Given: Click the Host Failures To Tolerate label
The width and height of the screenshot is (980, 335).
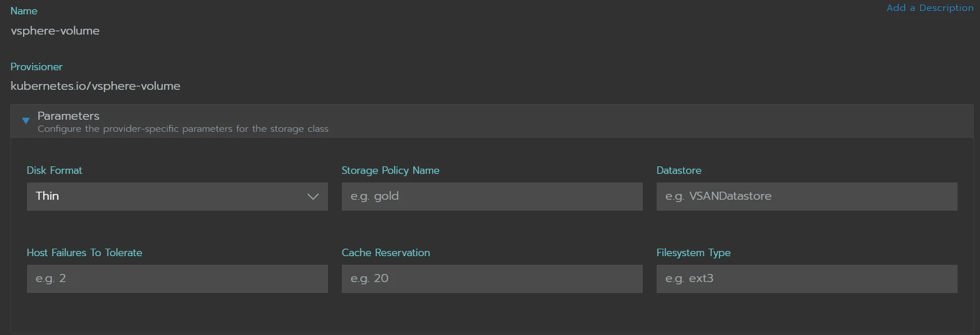Looking at the screenshot, I should click(x=85, y=253).
